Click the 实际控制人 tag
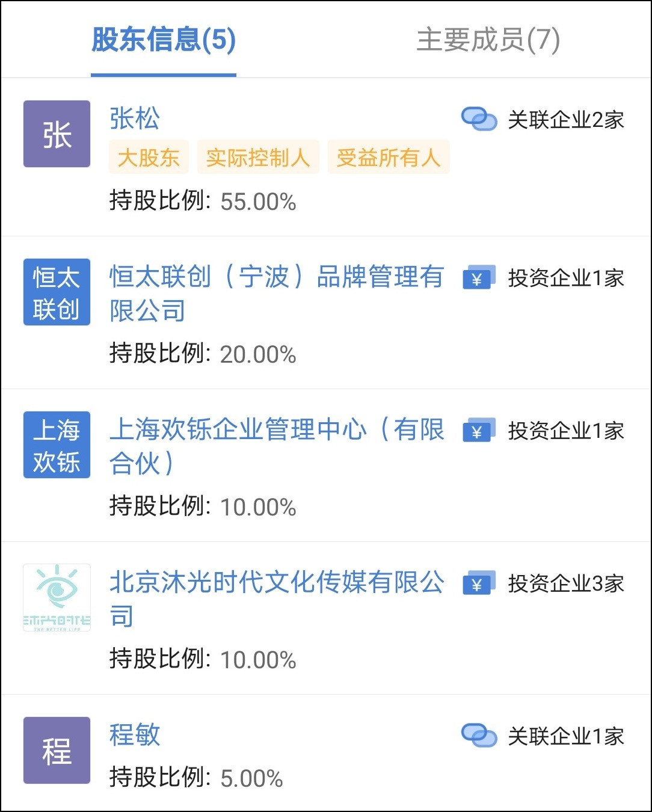The width and height of the screenshot is (652, 812). 258,158
